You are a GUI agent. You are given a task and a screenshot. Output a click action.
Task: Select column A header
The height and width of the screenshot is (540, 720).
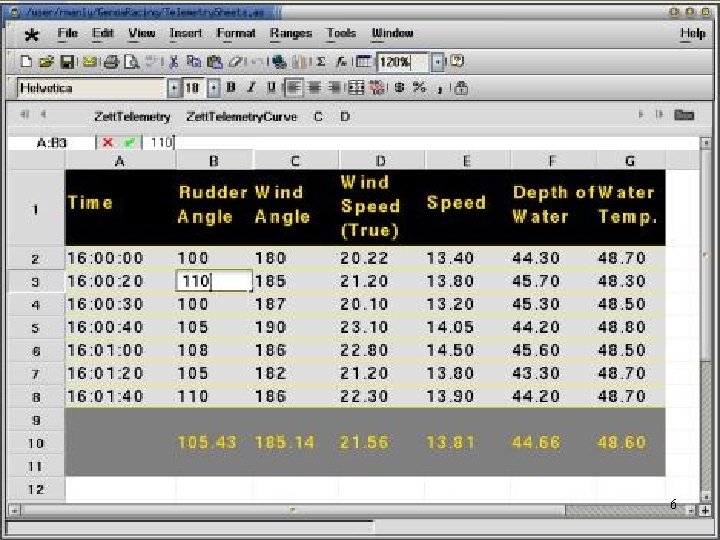120,161
